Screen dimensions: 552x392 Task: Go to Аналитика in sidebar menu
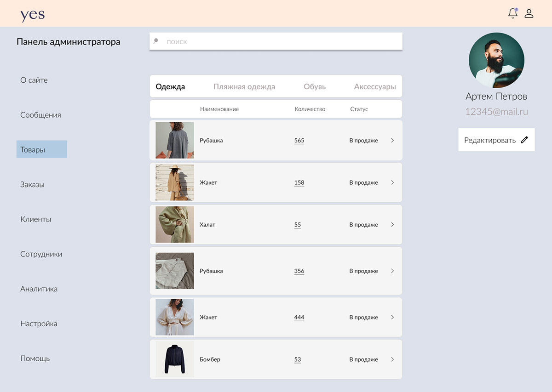tap(39, 289)
